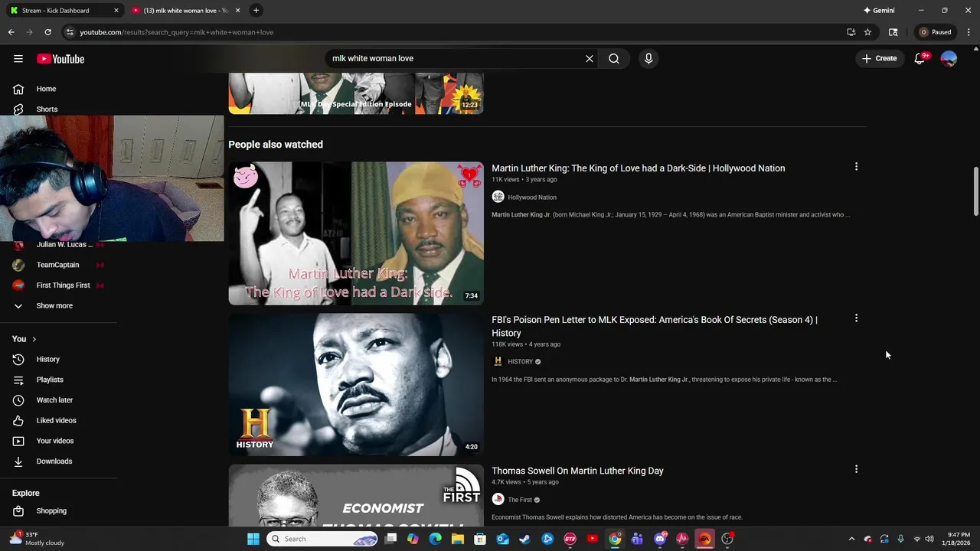This screenshot has height=551, width=980.
Task: Open the TeamCaptain subscription
Action: pyautogui.click(x=59, y=265)
